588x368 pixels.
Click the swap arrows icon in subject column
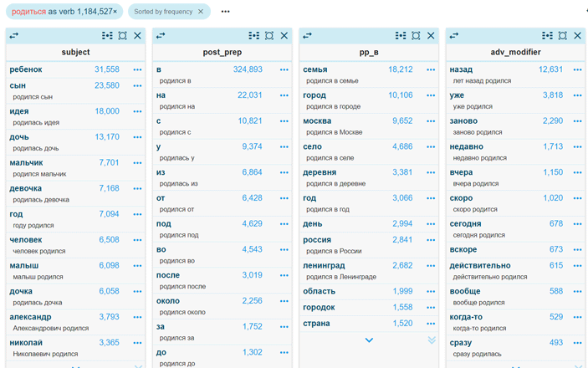(14, 36)
